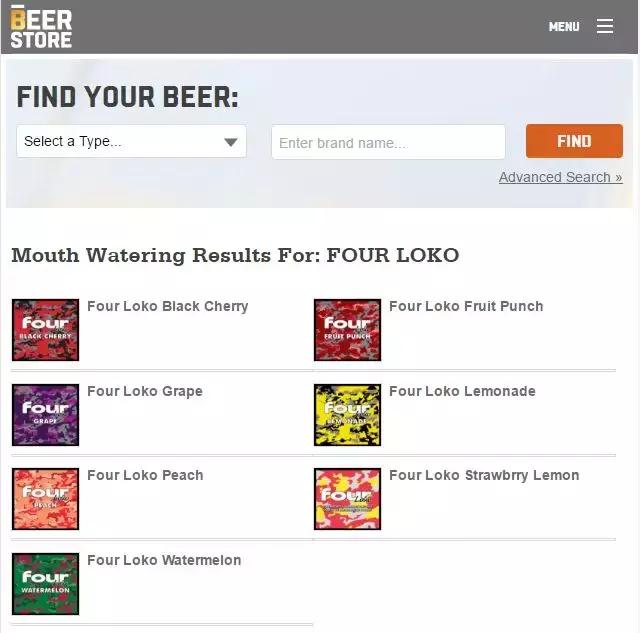Click the Four Loko Black Cherry thumbnail

45,330
